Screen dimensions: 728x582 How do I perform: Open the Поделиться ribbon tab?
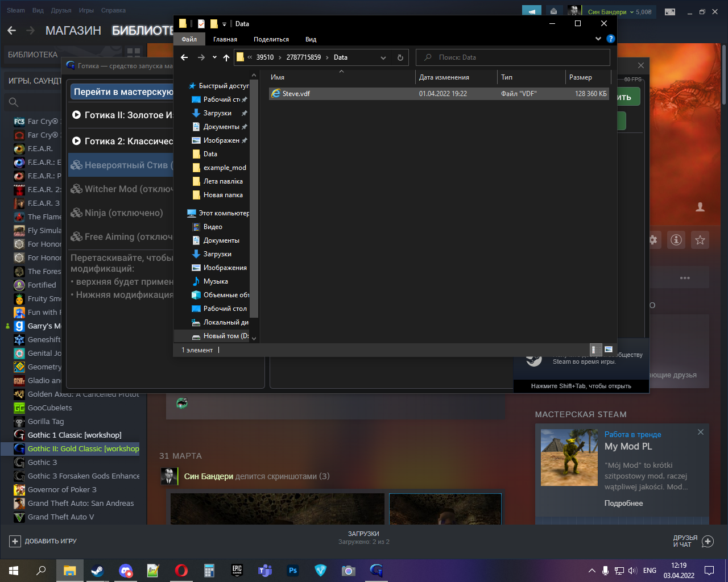[x=271, y=39]
